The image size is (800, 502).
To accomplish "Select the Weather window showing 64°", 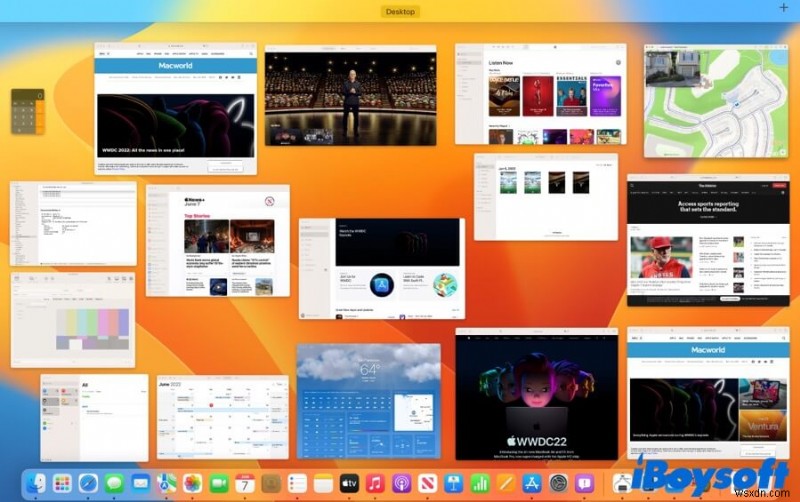I will pos(369,401).
